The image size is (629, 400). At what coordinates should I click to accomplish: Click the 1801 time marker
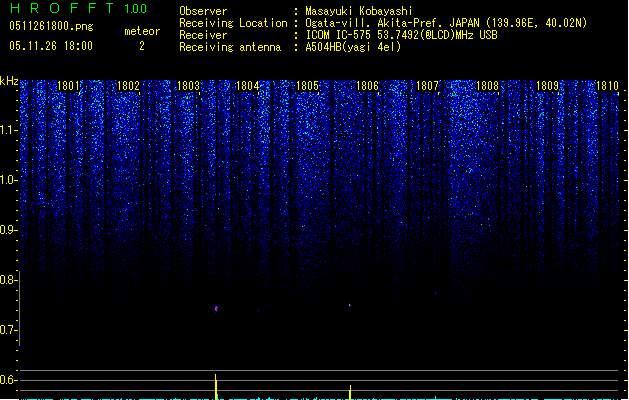tap(68, 86)
